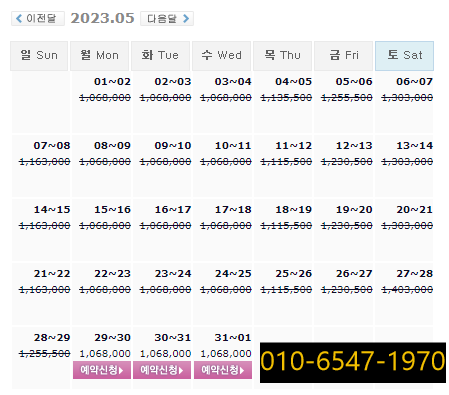Click date range 07~08
449x395 pixels.
point(52,146)
